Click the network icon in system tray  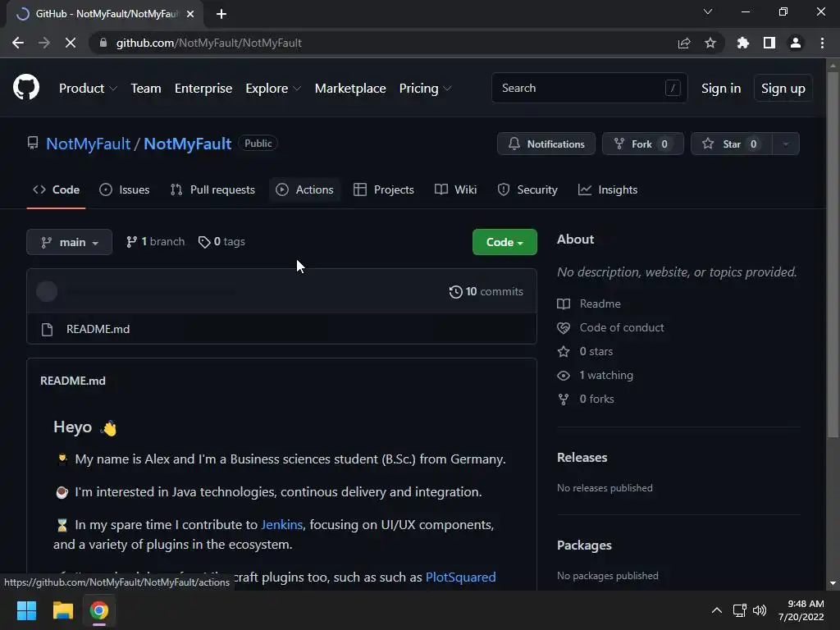[x=740, y=610]
